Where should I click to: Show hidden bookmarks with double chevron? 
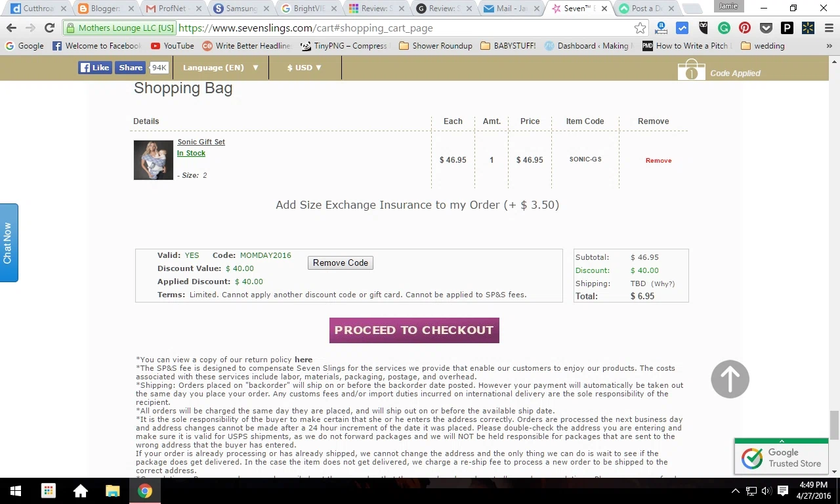click(829, 46)
